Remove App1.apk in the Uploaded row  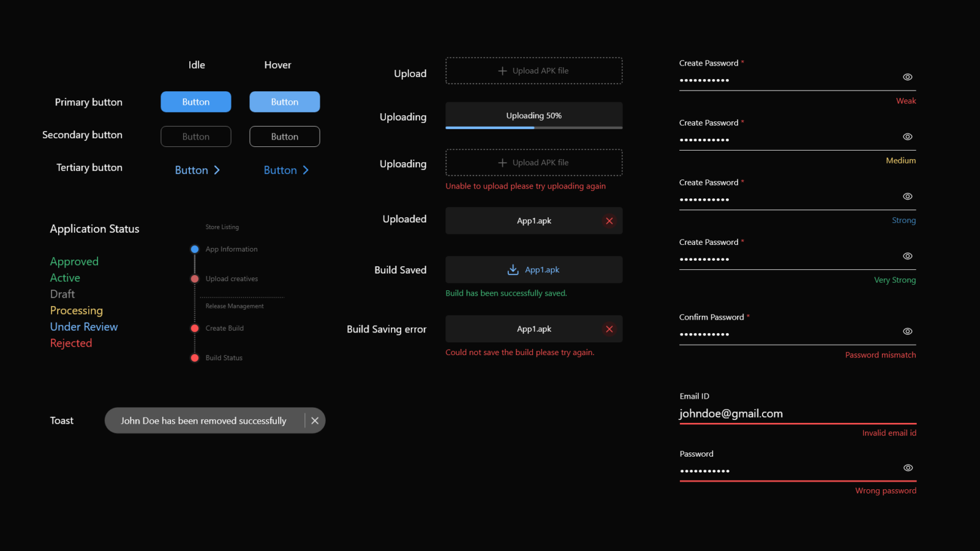tap(609, 221)
